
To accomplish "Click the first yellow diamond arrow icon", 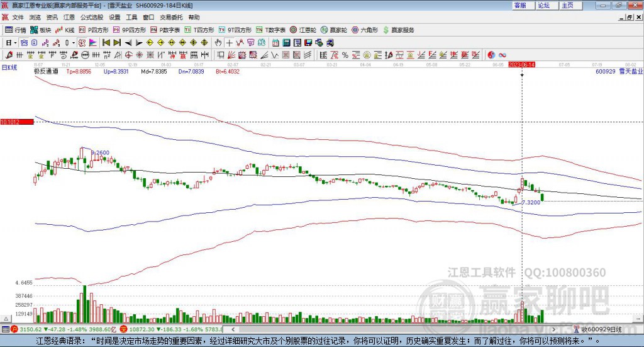I will 150,43.
